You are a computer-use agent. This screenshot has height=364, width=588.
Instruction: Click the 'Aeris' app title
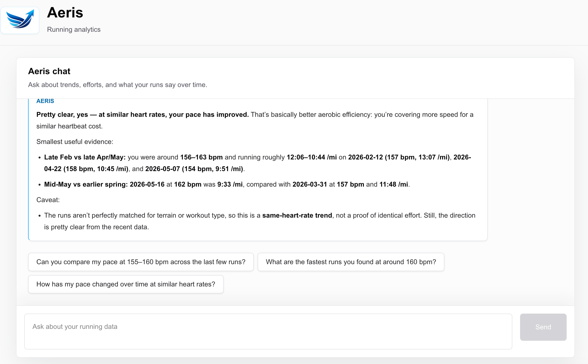(x=65, y=13)
